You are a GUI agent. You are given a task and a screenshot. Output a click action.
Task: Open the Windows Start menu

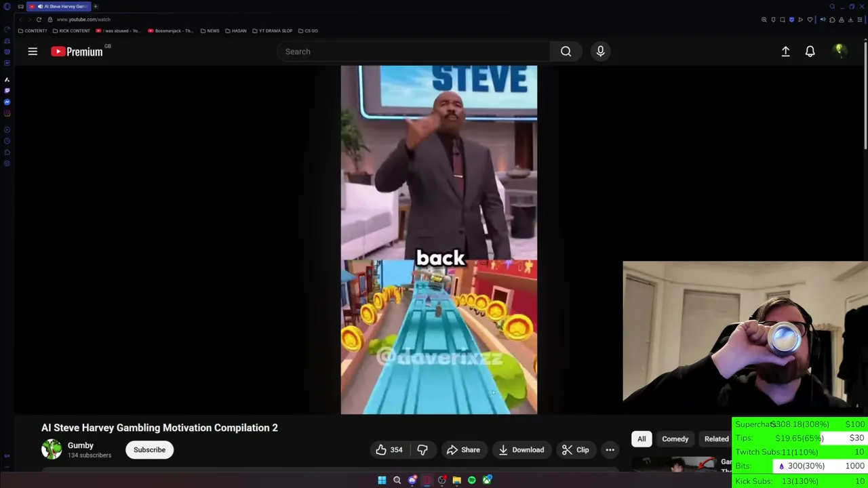click(382, 480)
